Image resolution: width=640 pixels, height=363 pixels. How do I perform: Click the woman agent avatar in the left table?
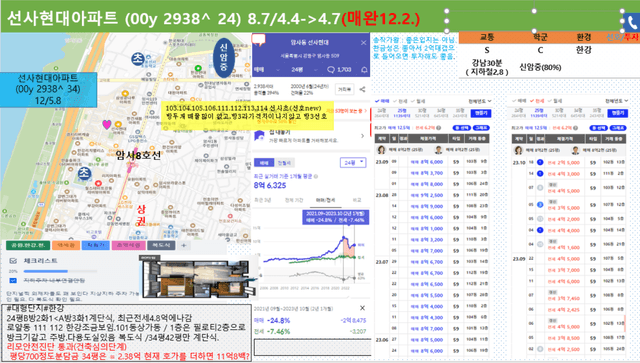[381, 150]
